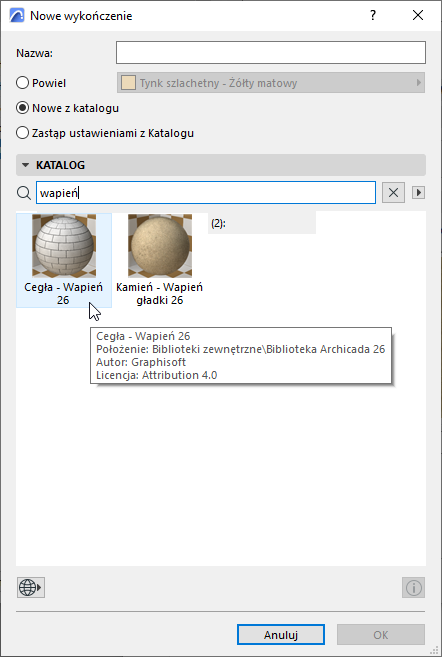
Task: Click the Archicad logo in title bar
Action: point(17,16)
